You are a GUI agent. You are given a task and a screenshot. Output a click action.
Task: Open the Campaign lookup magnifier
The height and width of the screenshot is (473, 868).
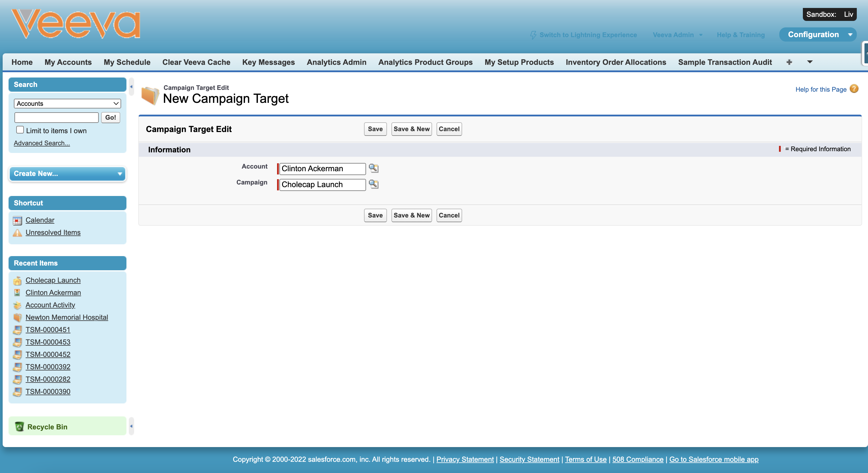(x=374, y=184)
